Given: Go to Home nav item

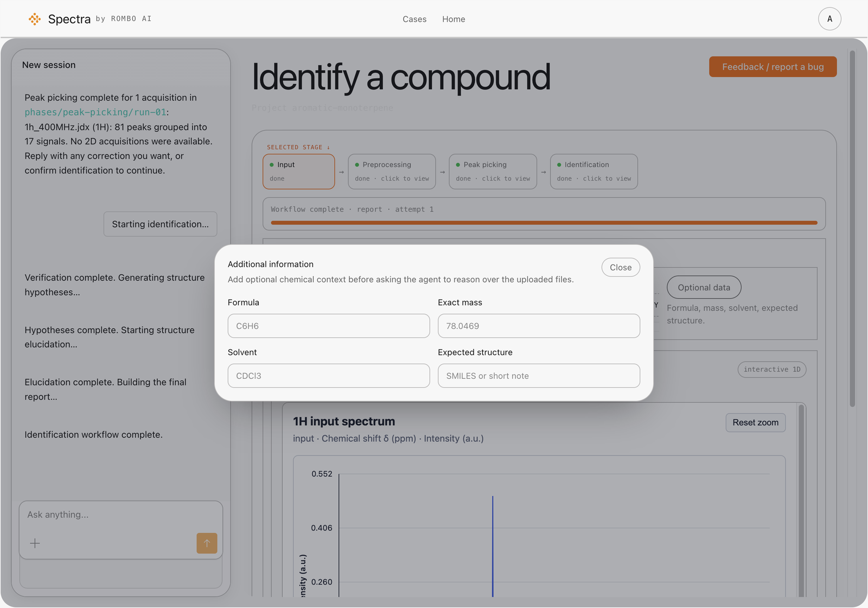Looking at the screenshot, I should [454, 19].
